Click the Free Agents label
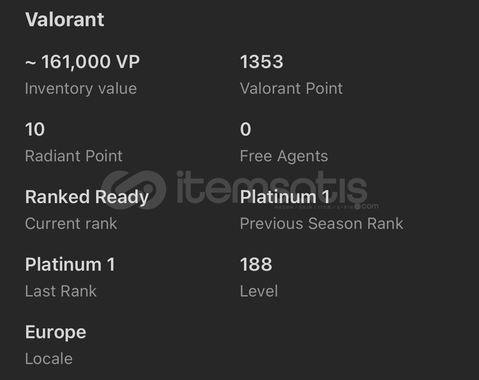This screenshot has height=380, width=479. pos(284,156)
